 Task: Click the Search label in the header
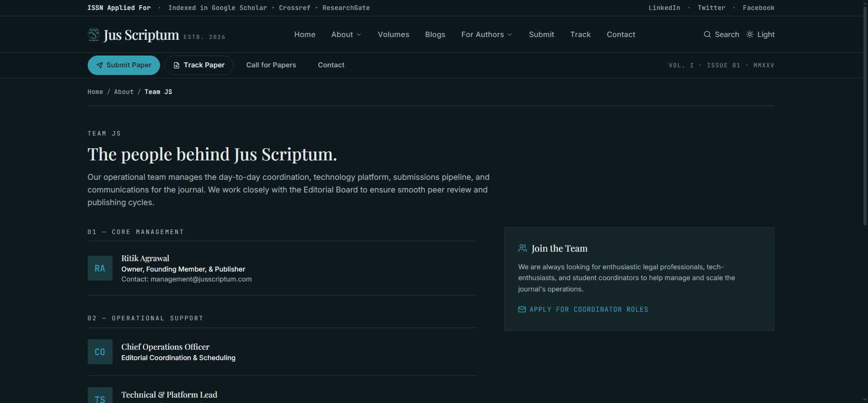[727, 34]
